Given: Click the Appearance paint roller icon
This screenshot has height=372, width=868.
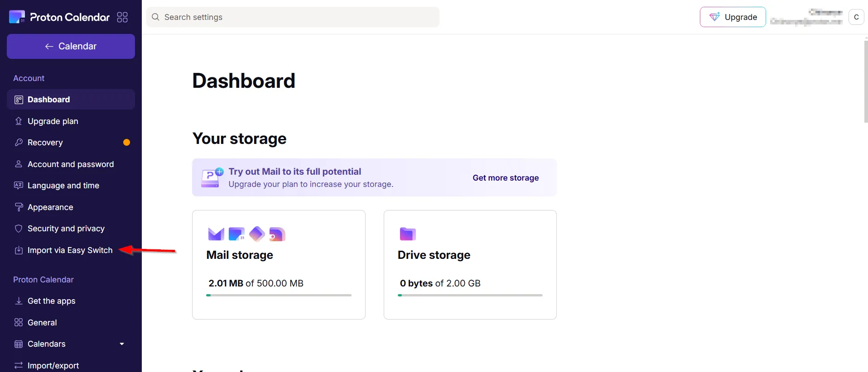Looking at the screenshot, I should click(19, 207).
